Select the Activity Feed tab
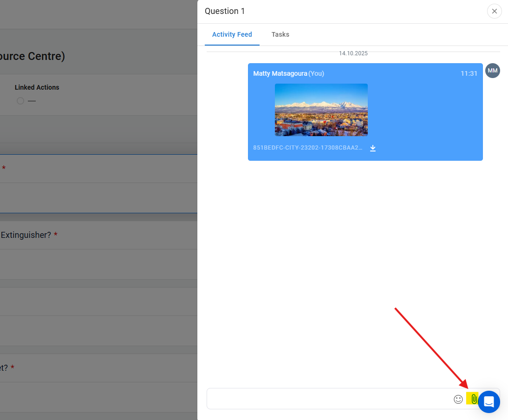The height and width of the screenshot is (420, 508). pos(232,34)
